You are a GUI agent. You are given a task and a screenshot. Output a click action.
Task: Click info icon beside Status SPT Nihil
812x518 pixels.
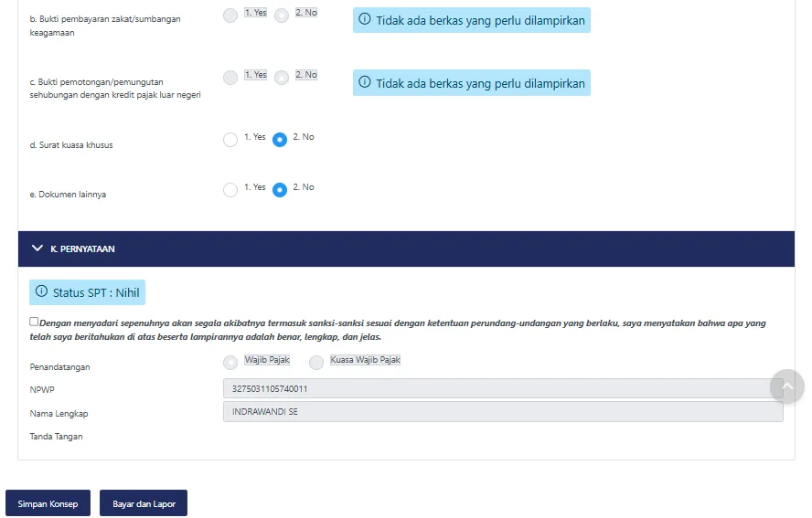click(41, 292)
